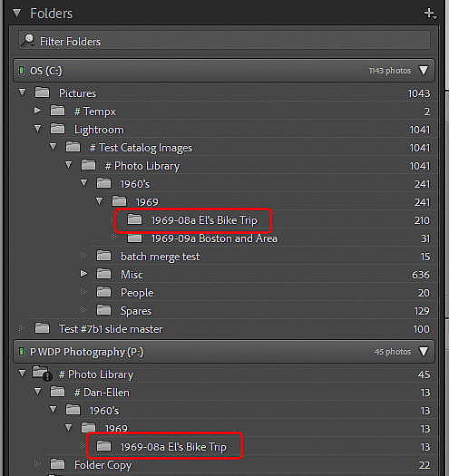
Task: Click the batch merge test folder icon
Action: coord(104,256)
